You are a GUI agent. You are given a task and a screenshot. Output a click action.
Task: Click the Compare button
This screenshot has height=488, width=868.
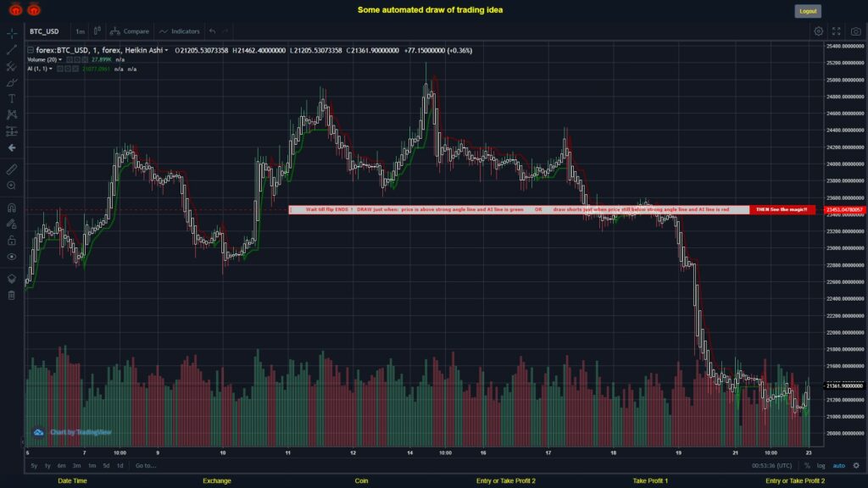point(130,31)
